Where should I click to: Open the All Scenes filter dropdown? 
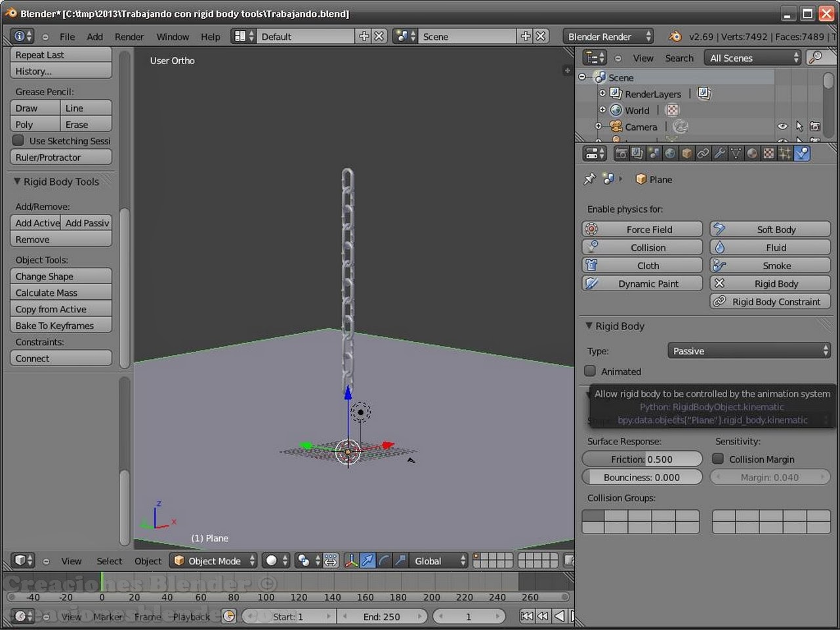click(x=751, y=58)
